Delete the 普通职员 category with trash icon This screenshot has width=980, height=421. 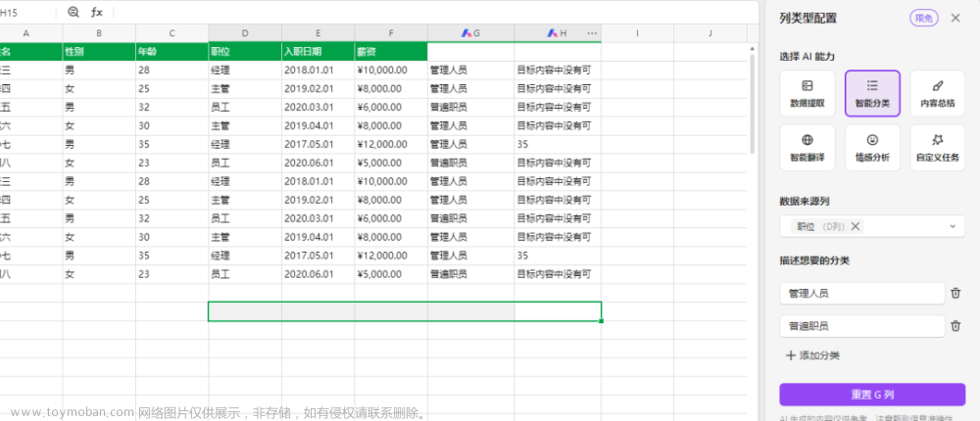click(955, 326)
